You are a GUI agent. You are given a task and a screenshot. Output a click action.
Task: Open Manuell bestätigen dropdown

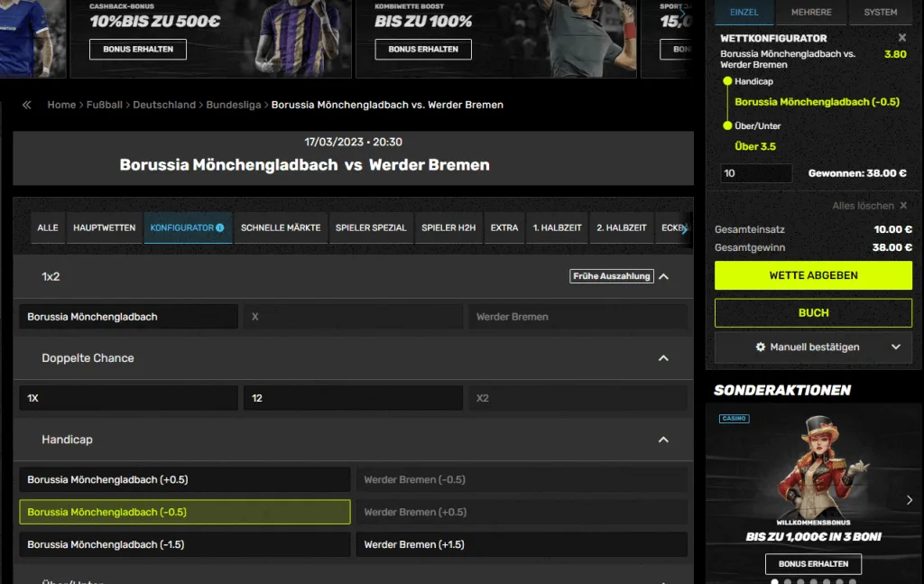pyautogui.click(x=896, y=348)
